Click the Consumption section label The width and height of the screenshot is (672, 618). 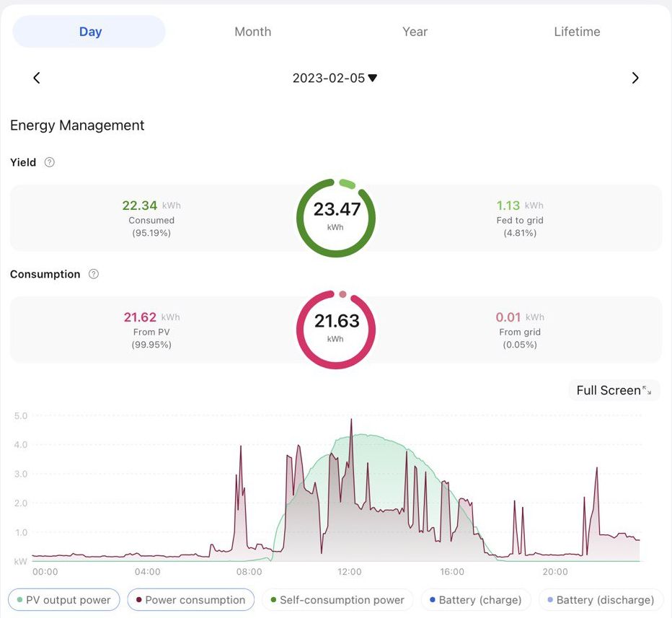click(45, 274)
